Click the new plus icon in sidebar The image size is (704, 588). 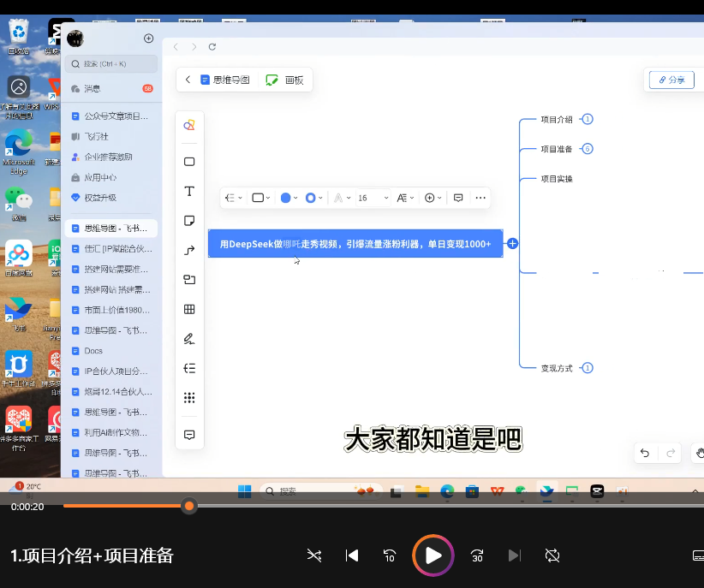pyautogui.click(x=149, y=39)
